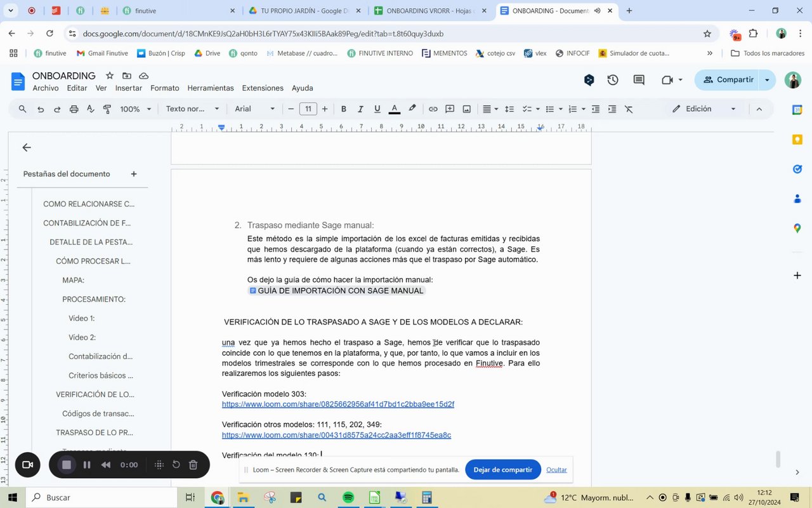
Task: Check the cloud document status icon
Action: [144, 76]
